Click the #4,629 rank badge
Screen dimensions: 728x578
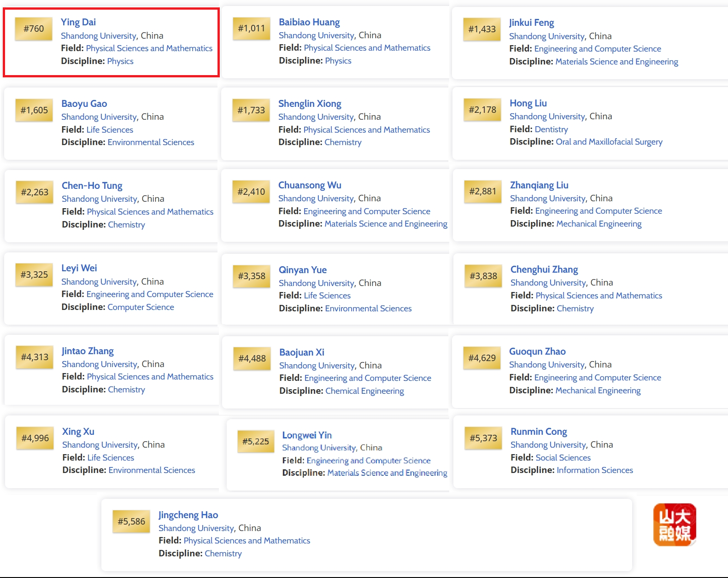point(482,358)
